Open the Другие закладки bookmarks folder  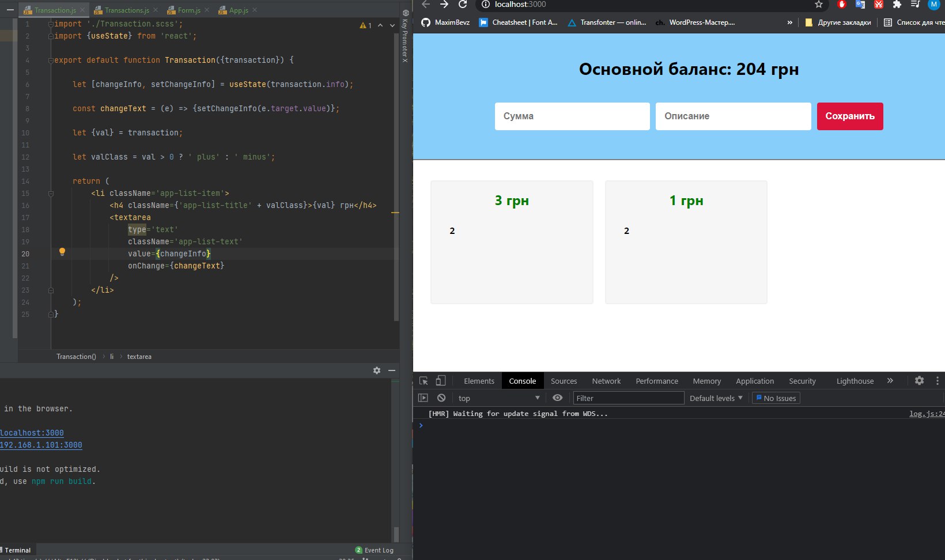pyautogui.click(x=838, y=22)
